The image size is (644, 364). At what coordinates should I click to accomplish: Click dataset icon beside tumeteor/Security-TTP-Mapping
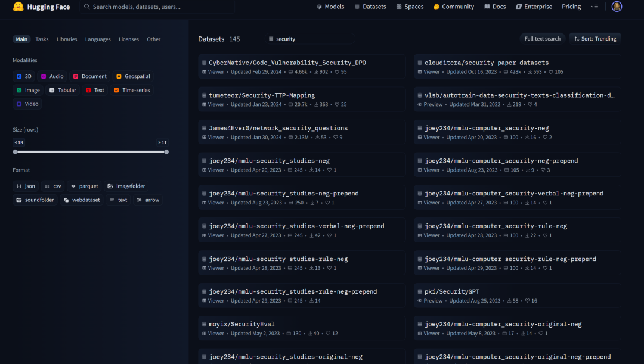pyautogui.click(x=204, y=95)
